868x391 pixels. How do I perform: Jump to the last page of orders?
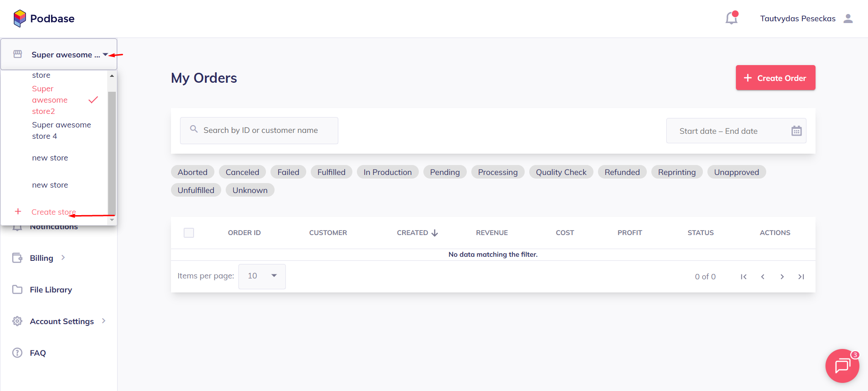click(x=801, y=277)
